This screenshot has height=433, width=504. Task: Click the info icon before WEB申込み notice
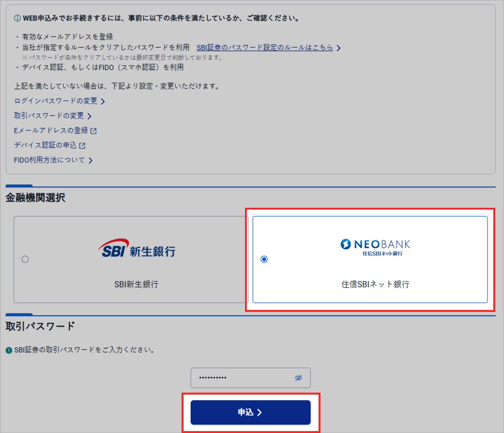(17, 18)
